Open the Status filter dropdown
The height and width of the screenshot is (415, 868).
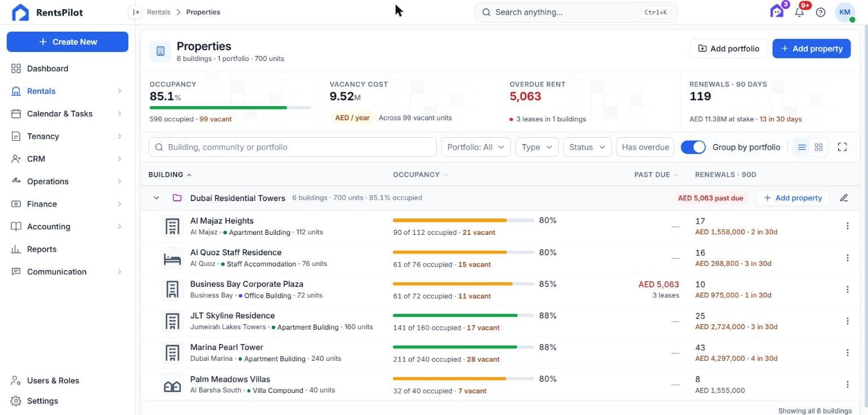coord(587,147)
